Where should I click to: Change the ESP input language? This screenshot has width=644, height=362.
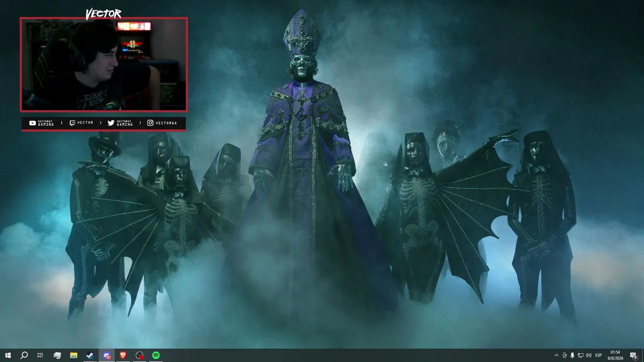coord(599,355)
